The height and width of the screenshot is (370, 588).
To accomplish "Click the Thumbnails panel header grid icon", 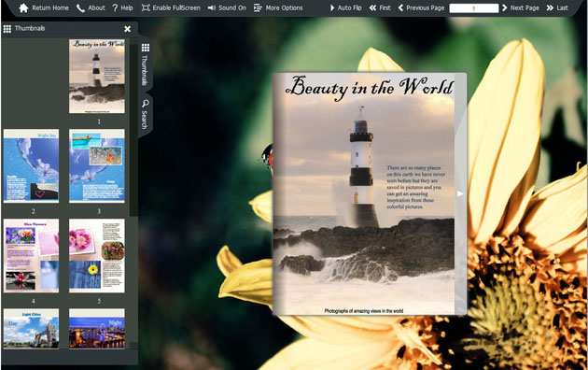I will (7, 29).
